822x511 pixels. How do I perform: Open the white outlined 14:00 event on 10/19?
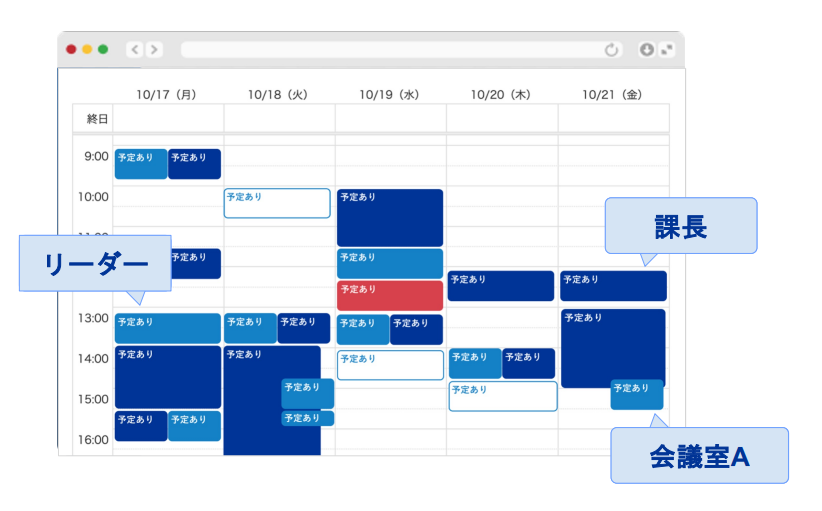390,364
